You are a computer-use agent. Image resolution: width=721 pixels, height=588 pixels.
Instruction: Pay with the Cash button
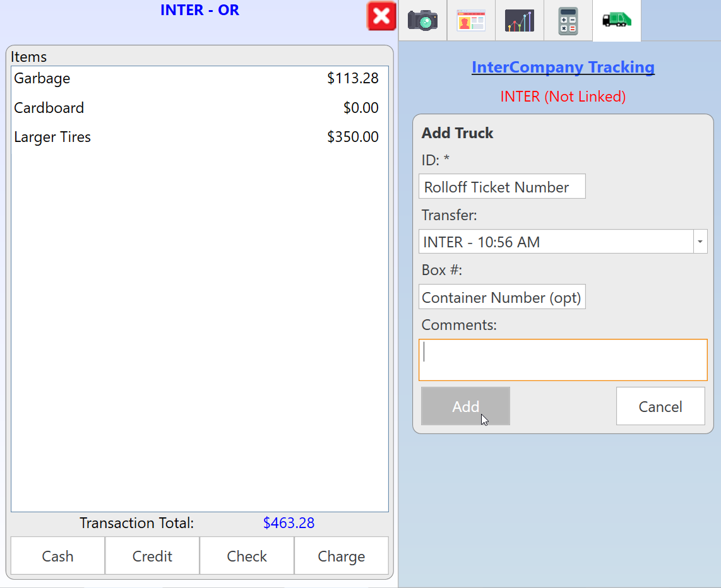click(57, 556)
